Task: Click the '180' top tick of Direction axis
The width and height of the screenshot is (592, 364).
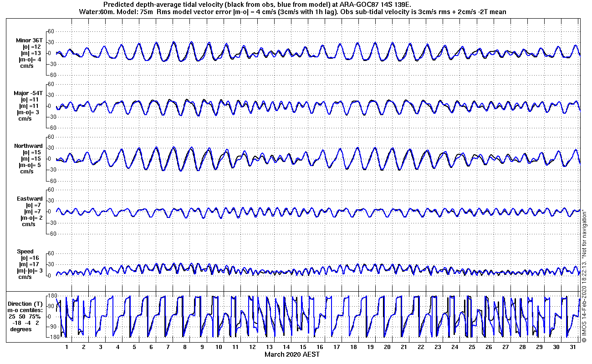Action: 51,295
